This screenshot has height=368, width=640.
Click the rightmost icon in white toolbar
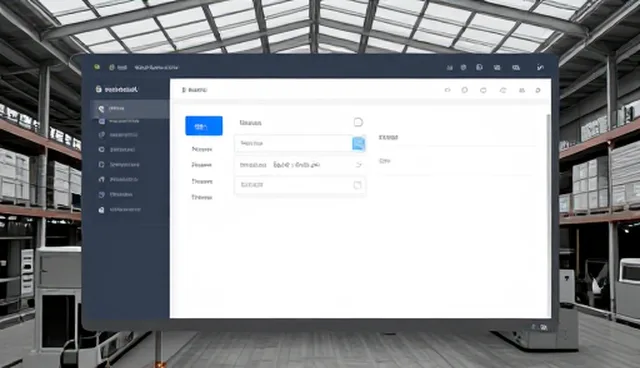[538, 90]
